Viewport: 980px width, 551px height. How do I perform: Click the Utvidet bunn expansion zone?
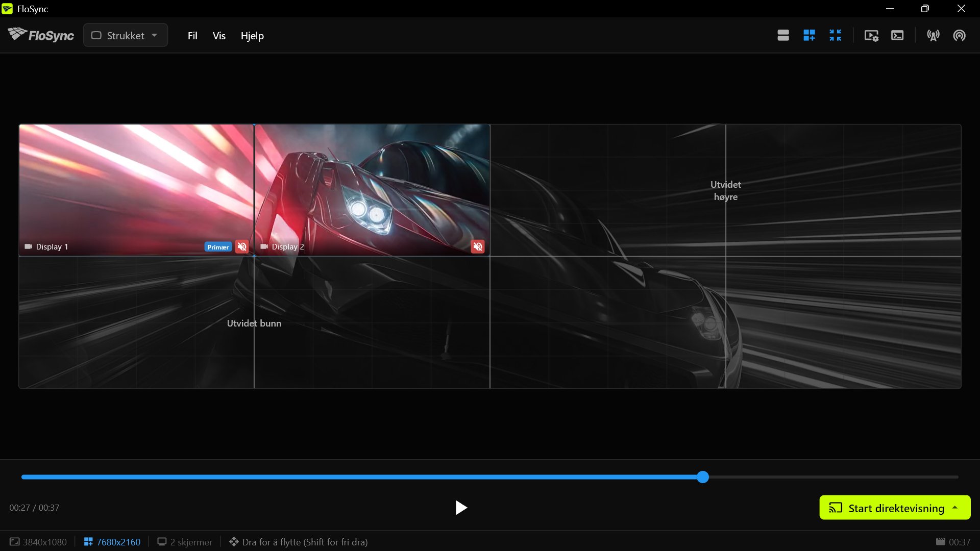(254, 323)
